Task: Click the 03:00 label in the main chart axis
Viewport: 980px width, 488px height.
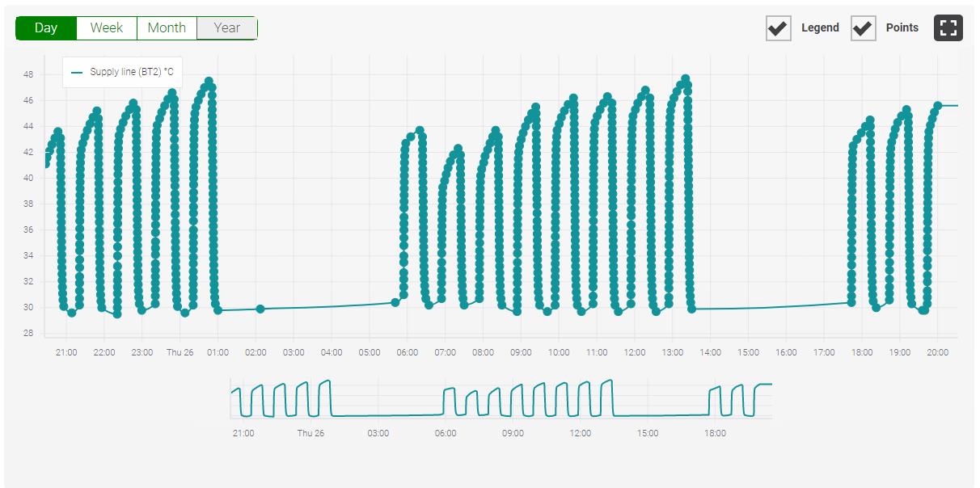Action: (294, 352)
